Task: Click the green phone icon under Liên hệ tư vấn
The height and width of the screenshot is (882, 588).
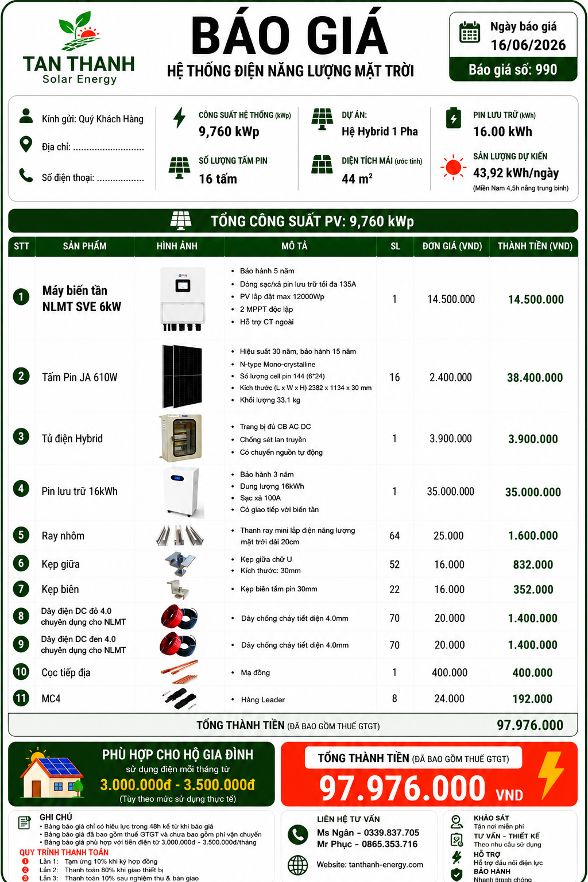Action: pyautogui.click(x=298, y=834)
